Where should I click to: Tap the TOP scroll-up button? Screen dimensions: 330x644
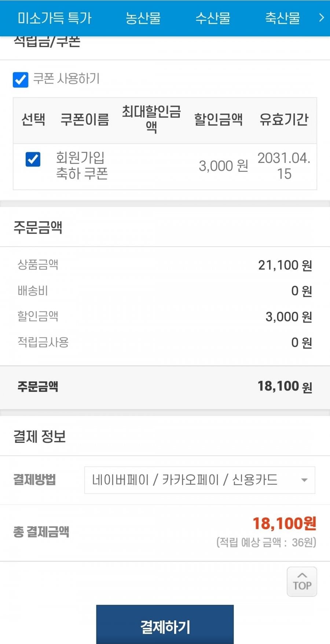(x=302, y=582)
